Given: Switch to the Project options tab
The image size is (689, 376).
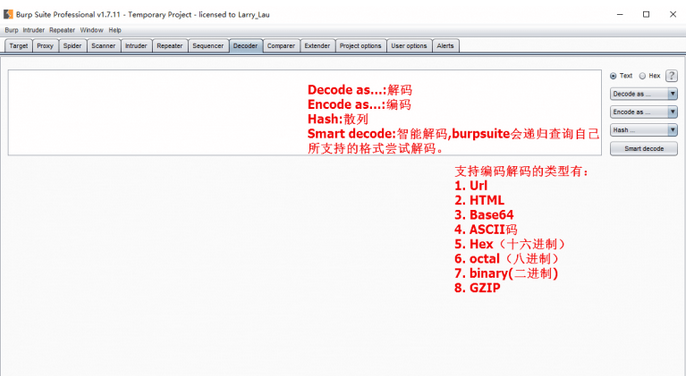Looking at the screenshot, I should pyautogui.click(x=360, y=46).
